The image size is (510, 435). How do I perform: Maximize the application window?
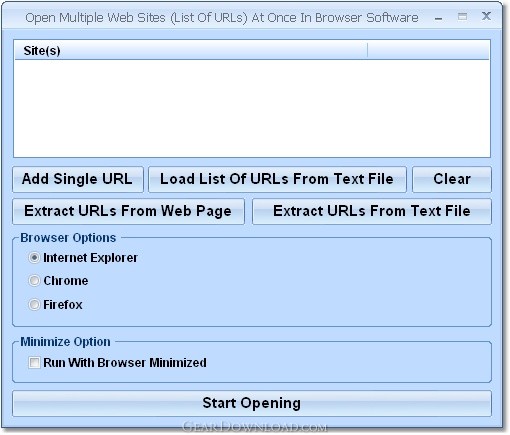point(462,17)
